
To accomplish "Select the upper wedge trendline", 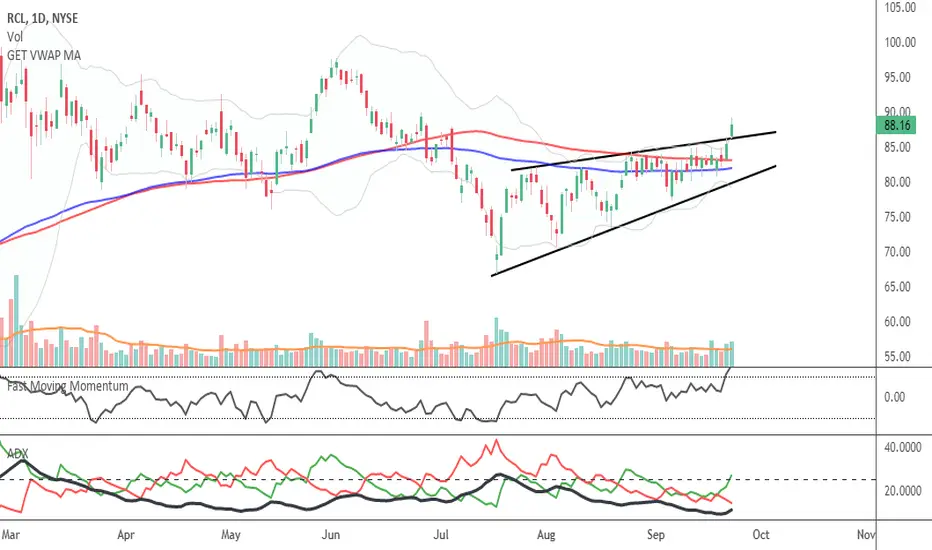I will coord(644,151).
